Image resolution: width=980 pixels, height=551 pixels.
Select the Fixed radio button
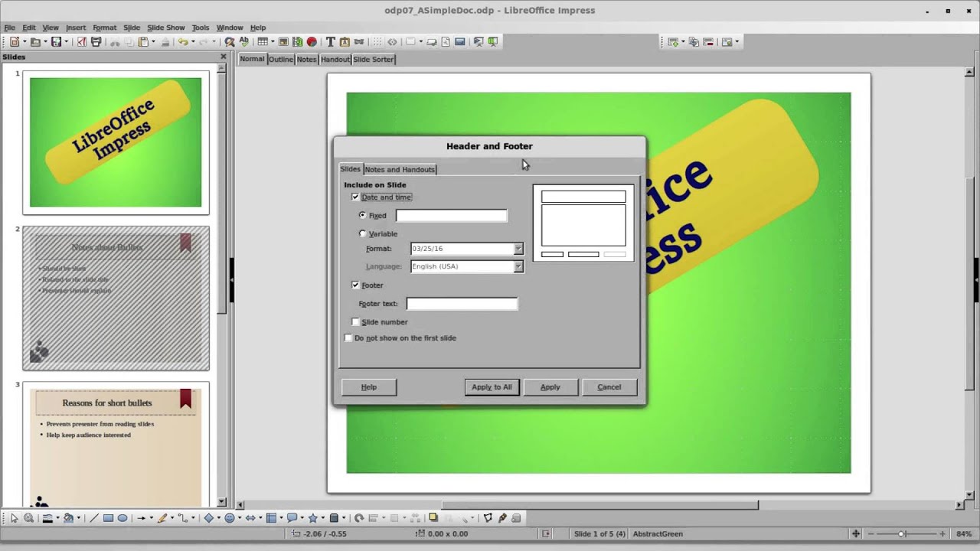pos(363,216)
